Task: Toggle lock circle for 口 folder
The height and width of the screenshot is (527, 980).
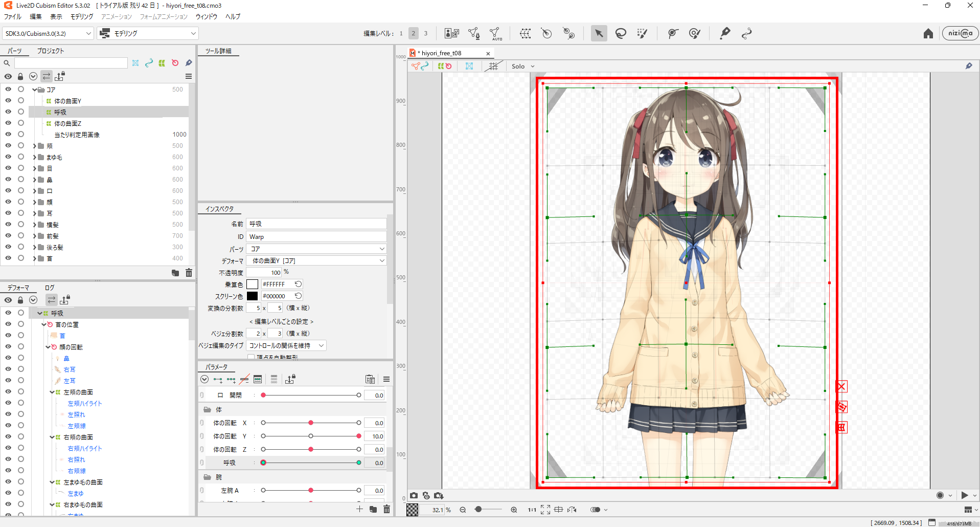Action: [x=21, y=190]
